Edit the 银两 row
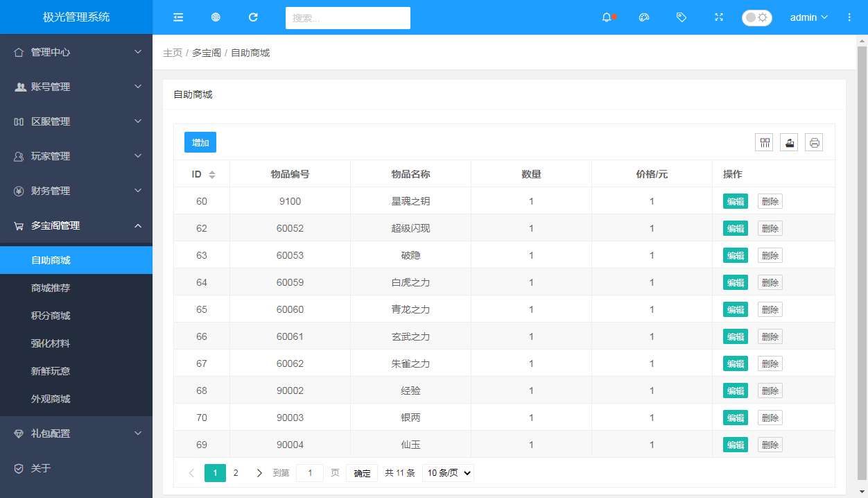 pyautogui.click(x=736, y=418)
